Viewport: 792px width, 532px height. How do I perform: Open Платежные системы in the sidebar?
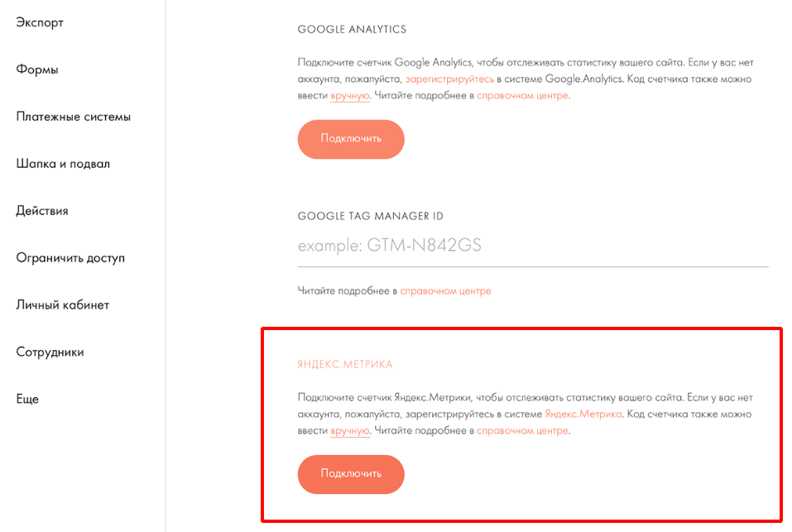[73, 117]
